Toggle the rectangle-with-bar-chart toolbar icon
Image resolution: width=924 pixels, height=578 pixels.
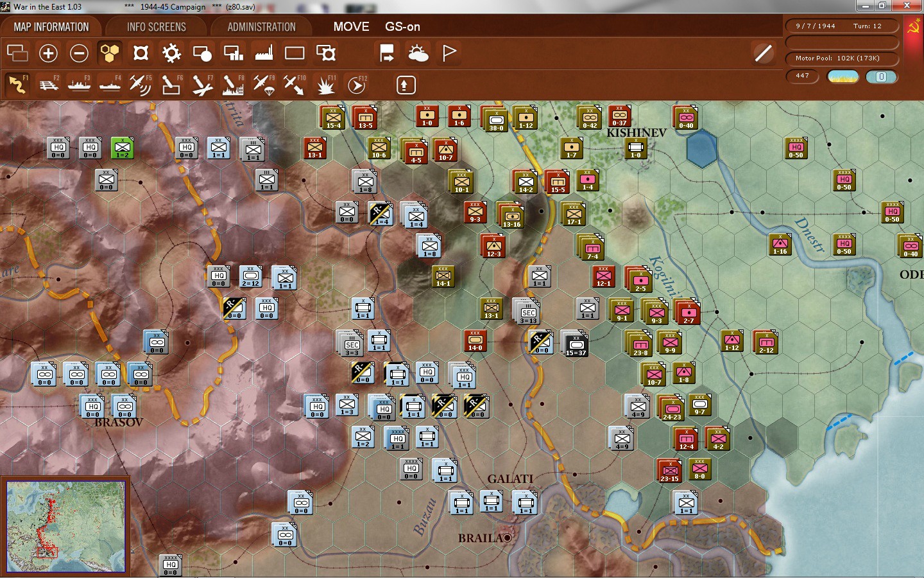click(x=233, y=53)
